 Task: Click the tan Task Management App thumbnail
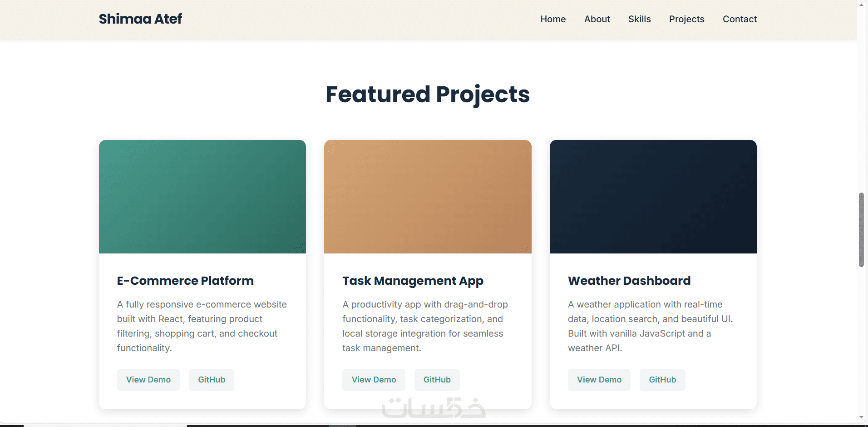coord(428,197)
